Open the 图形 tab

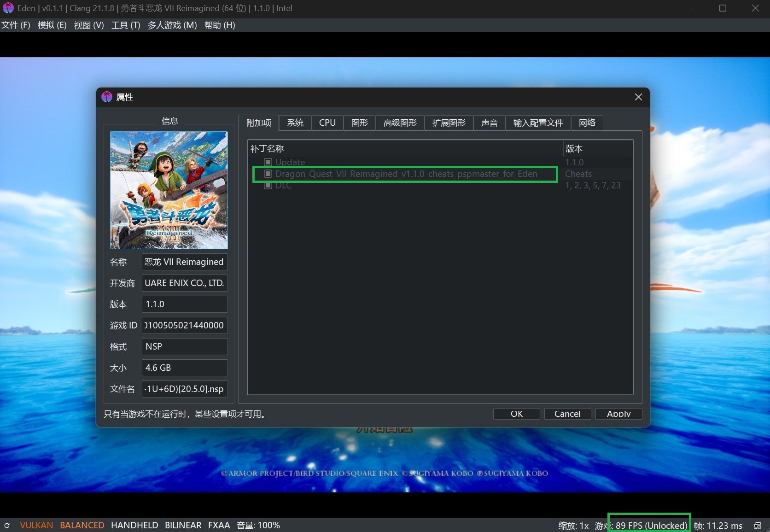click(x=360, y=123)
